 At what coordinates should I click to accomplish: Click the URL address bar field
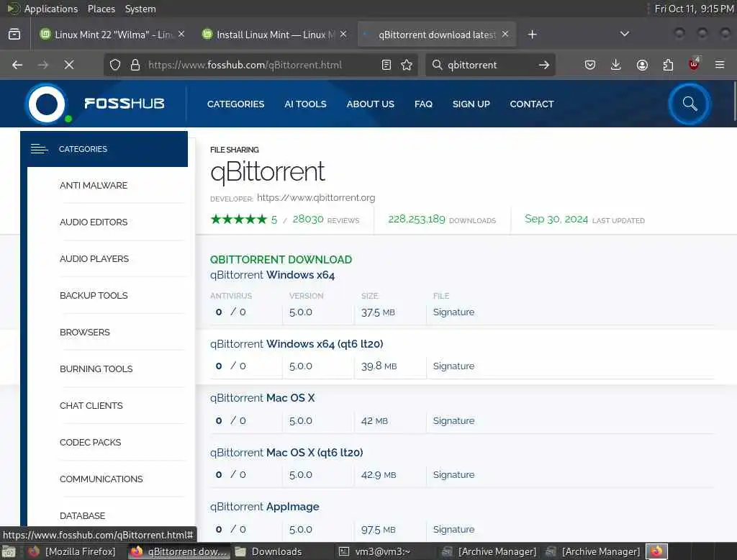tap(261, 65)
